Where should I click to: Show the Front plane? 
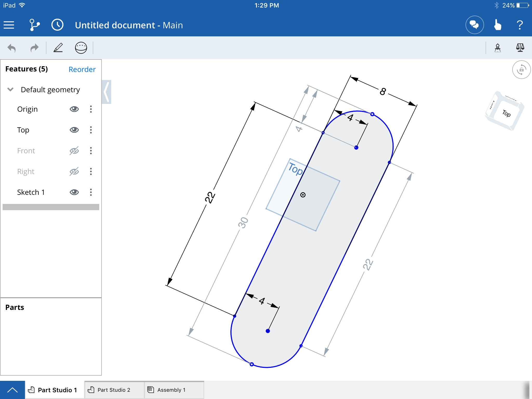[74, 151]
